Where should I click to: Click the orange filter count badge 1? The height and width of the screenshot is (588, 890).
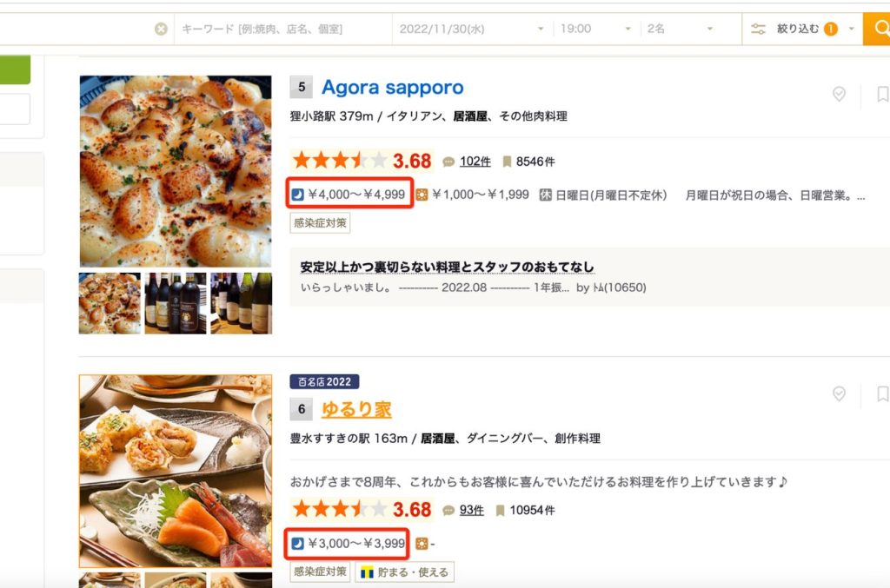tap(831, 29)
